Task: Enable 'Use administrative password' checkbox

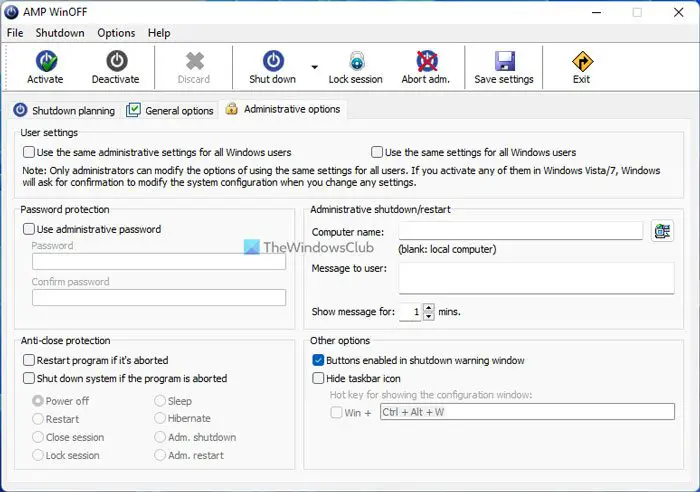Action: pos(29,229)
